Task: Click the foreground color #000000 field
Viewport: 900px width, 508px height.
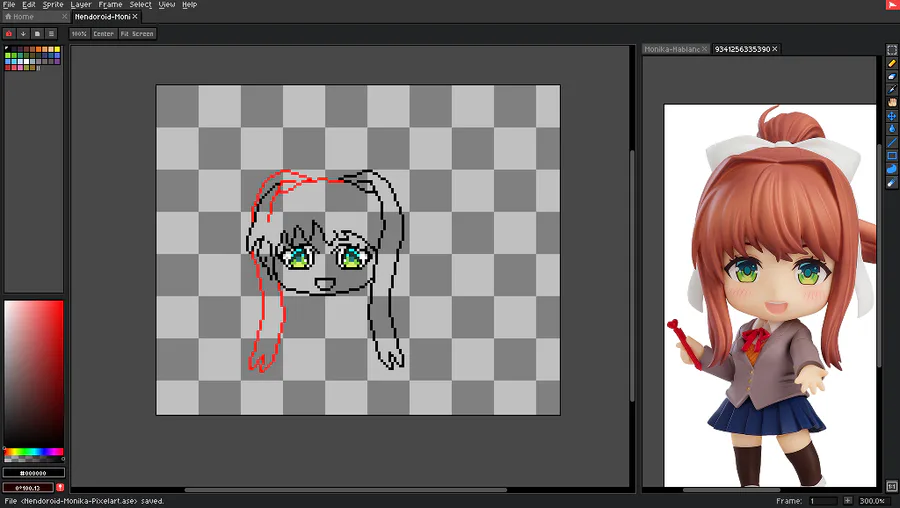Action: (33, 473)
